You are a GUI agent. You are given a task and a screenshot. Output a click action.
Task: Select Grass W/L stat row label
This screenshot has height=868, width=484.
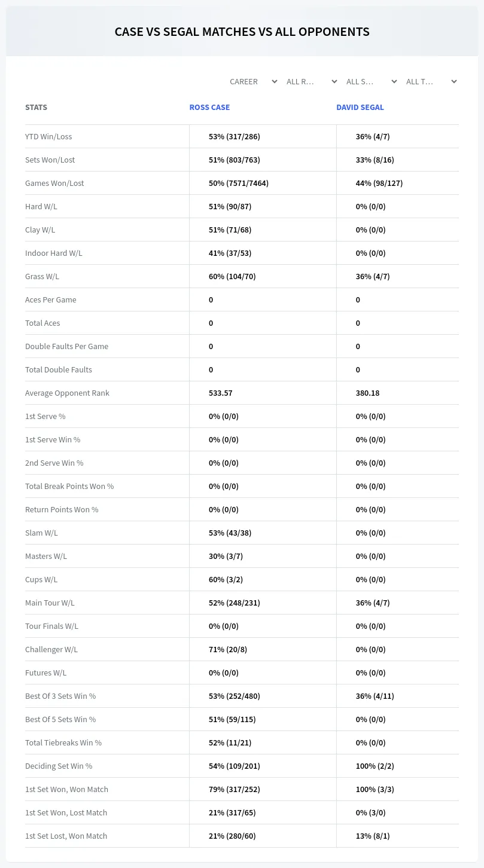(x=42, y=276)
